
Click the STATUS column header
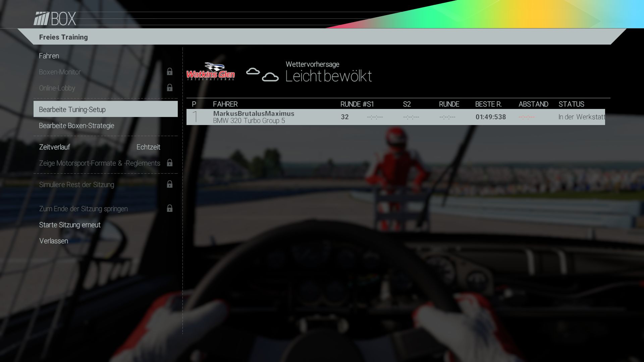point(571,104)
